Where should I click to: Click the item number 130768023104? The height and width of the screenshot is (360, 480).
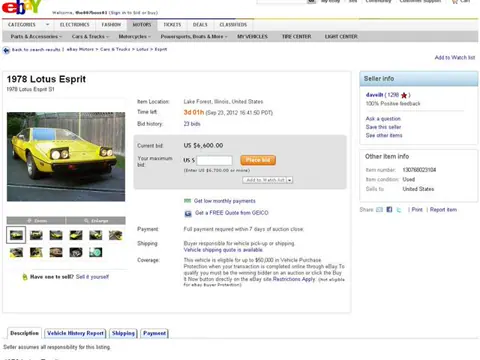coord(419,170)
